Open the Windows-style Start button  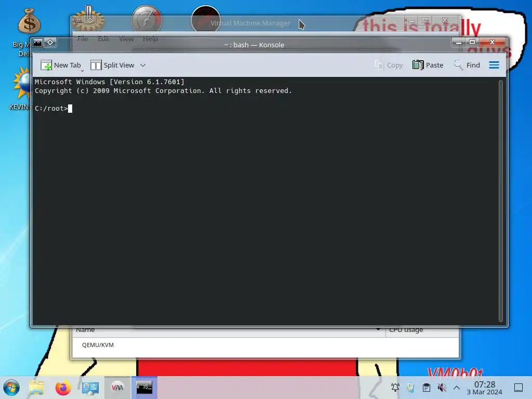pyautogui.click(x=11, y=388)
